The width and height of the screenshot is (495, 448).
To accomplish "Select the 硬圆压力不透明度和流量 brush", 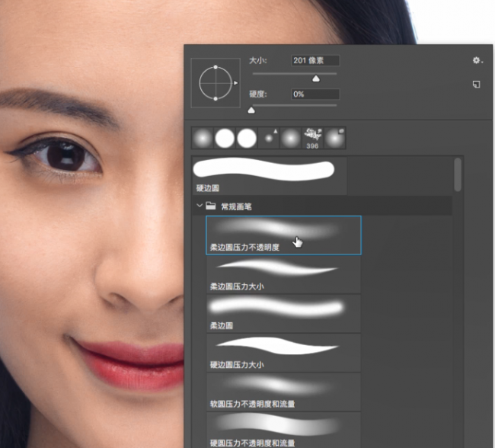I will coord(283,430).
